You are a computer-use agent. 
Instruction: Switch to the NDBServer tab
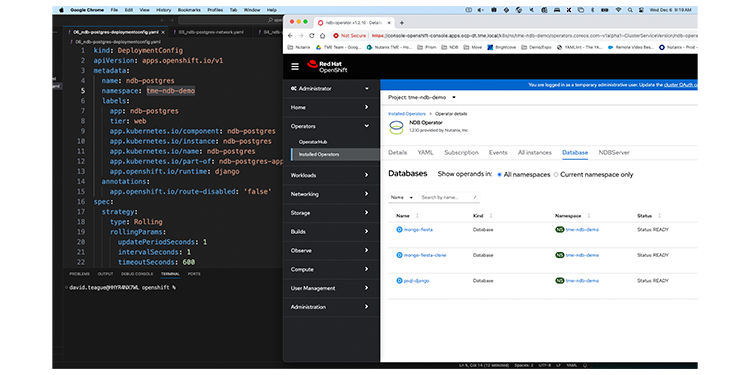click(614, 153)
